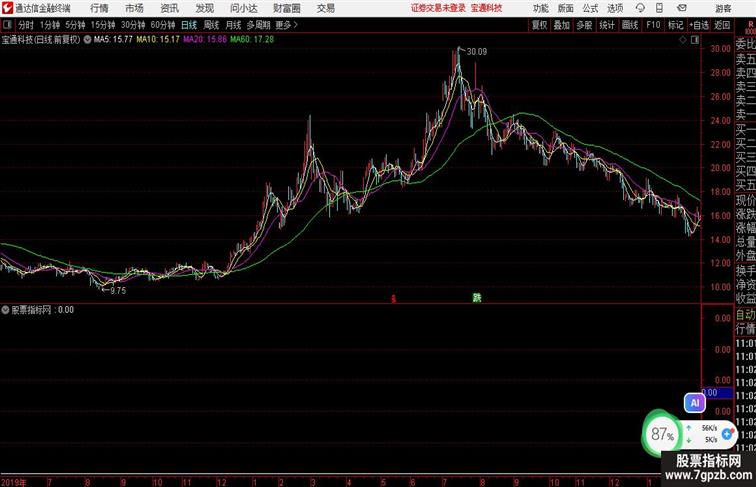Open the headset customer service icon

click(x=640, y=8)
